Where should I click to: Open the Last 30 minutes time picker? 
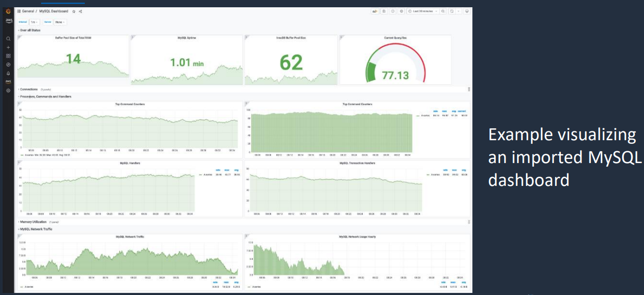point(423,11)
